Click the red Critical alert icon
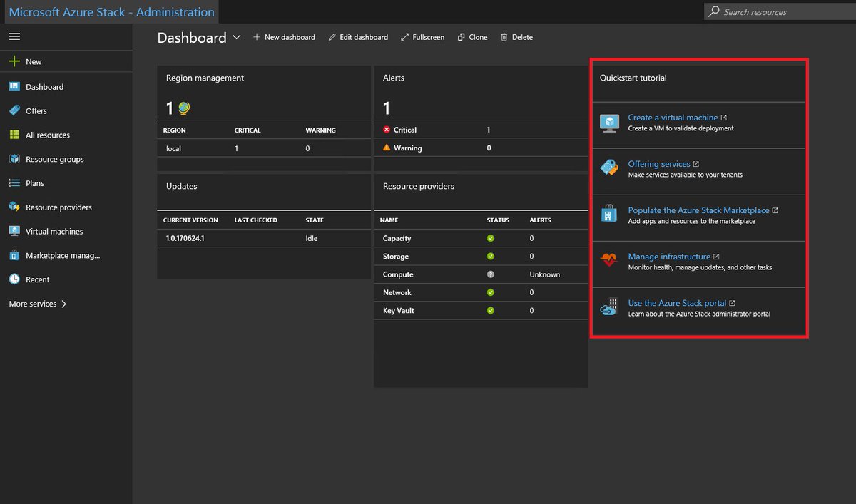Image resolution: width=856 pixels, height=504 pixels. click(387, 130)
